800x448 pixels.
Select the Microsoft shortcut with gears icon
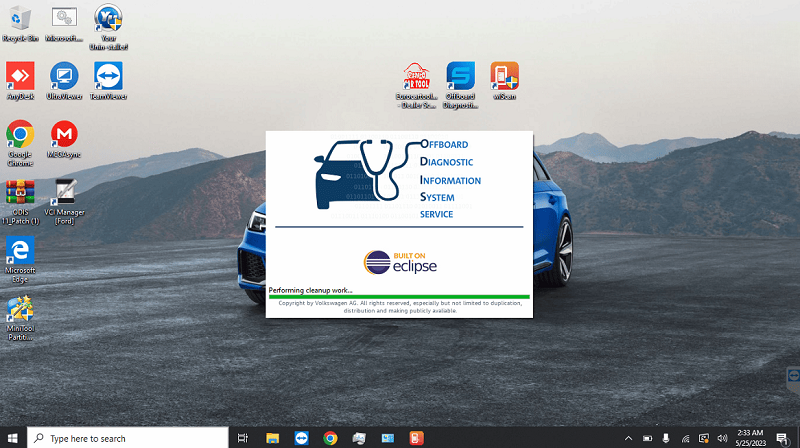pos(64,23)
